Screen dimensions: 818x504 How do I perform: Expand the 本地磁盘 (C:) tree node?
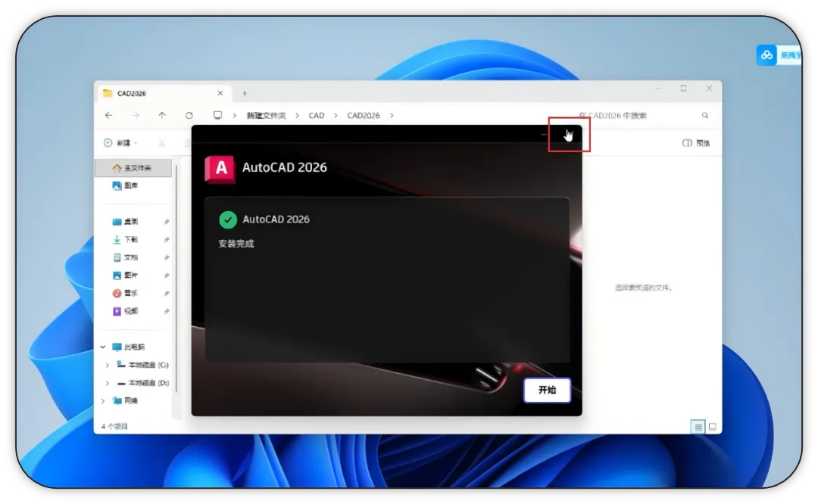click(x=108, y=365)
